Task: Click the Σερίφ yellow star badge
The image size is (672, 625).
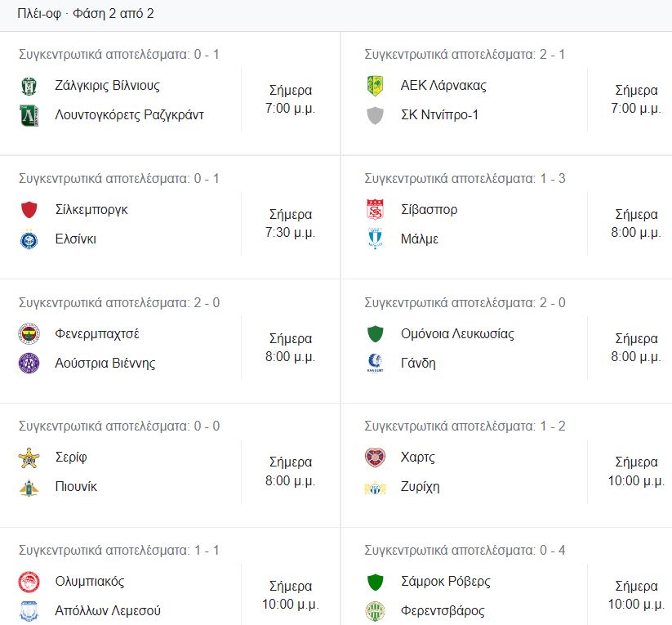Action: click(29, 458)
